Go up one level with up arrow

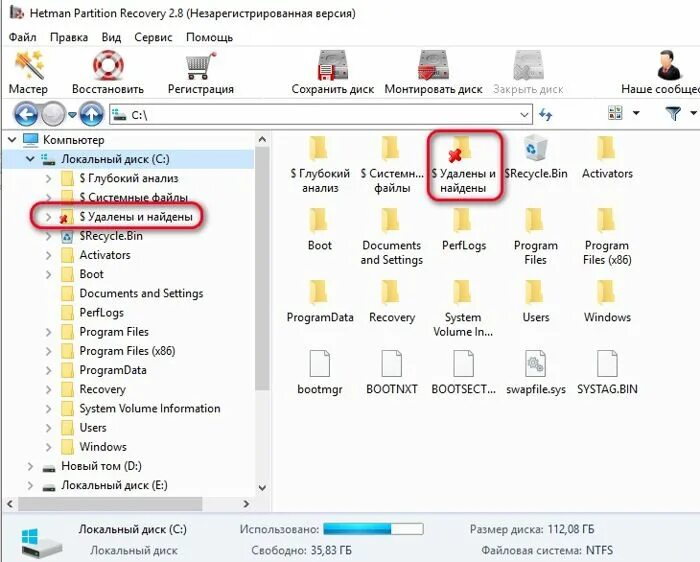(92, 115)
